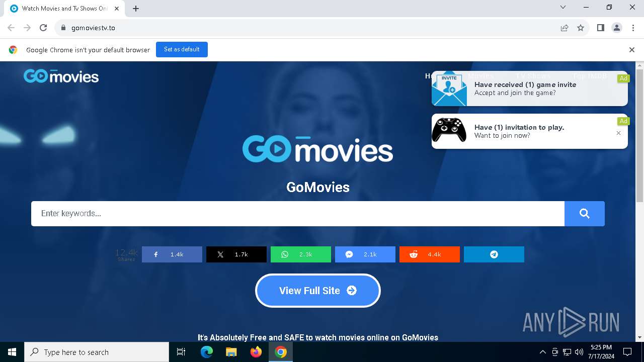Image resolution: width=644 pixels, height=362 pixels.
Task: Open Chrome three-dot menu
Action: tap(632, 28)
